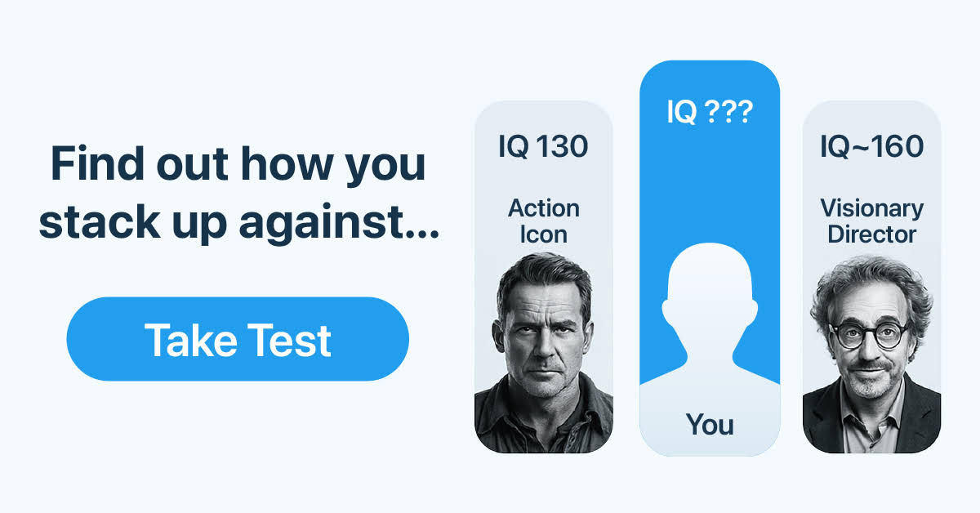Click the "Find out how you" headline line
Viewport: 980px width, 513px height.
(238, 165)
